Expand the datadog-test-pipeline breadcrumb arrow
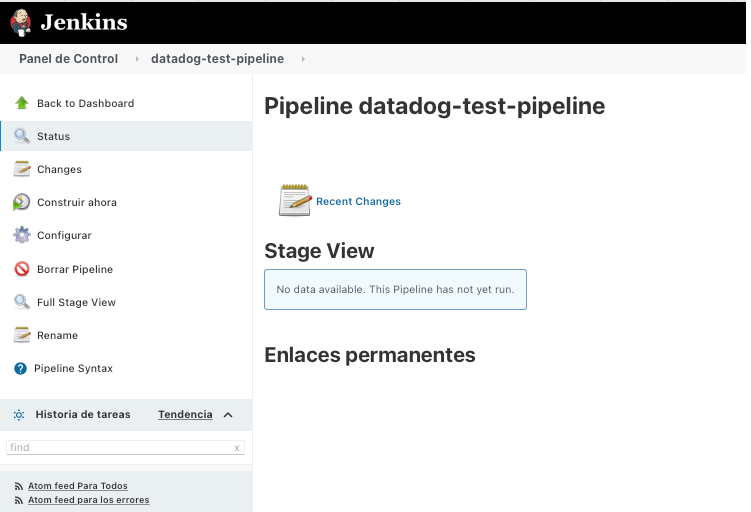The height and width of the screenshot is (512, 751). coord(303,59)
